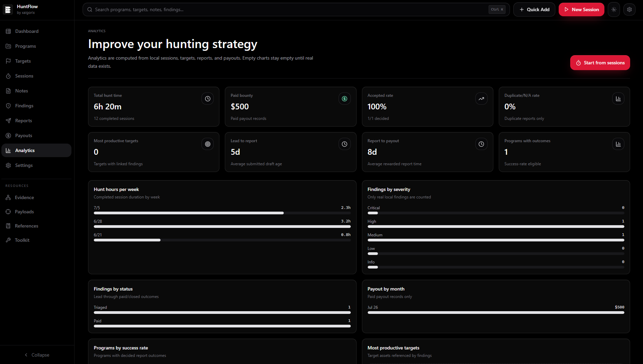Click the Evidence resource icon

coord(8,197)
